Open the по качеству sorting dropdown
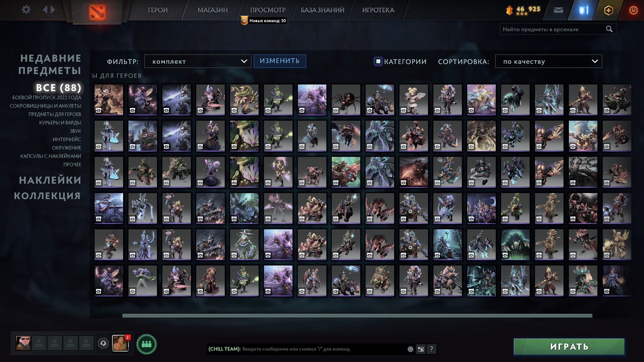The image size is (644, 362). tap(548, 61)
